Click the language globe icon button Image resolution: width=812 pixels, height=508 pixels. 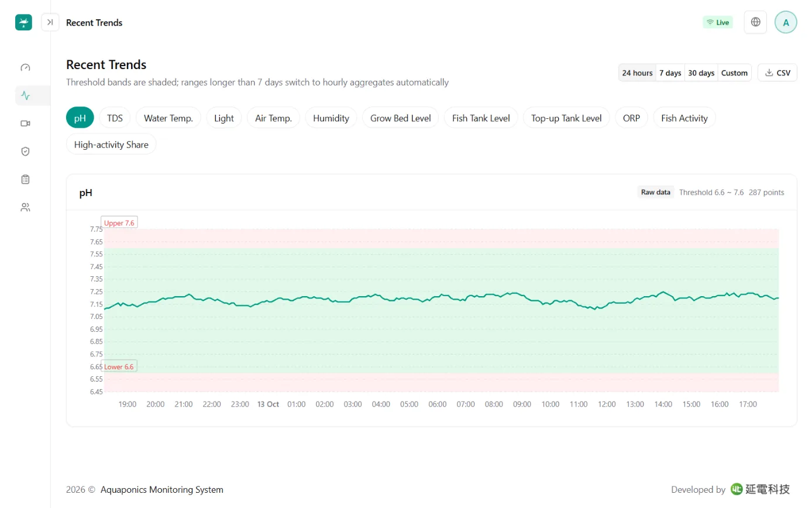click(x=755, y=22)
